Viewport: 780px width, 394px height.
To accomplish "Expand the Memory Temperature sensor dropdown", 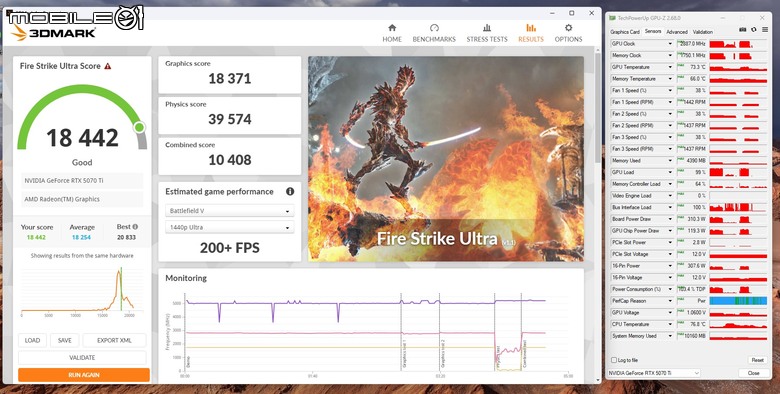I will [x=670, y=79].
